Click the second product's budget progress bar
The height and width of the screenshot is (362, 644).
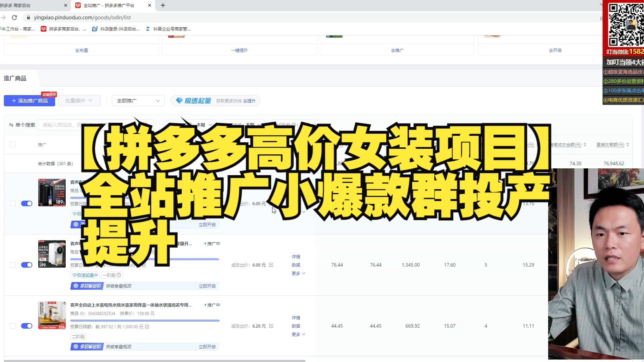pos(145,259)
